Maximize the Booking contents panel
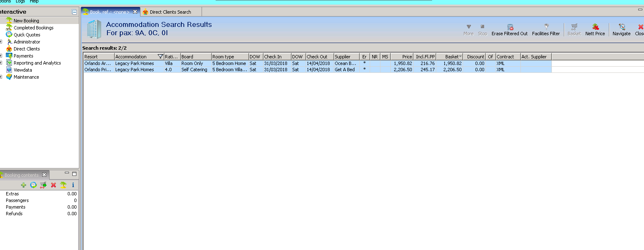644x250 pixels. pos(74,174)
